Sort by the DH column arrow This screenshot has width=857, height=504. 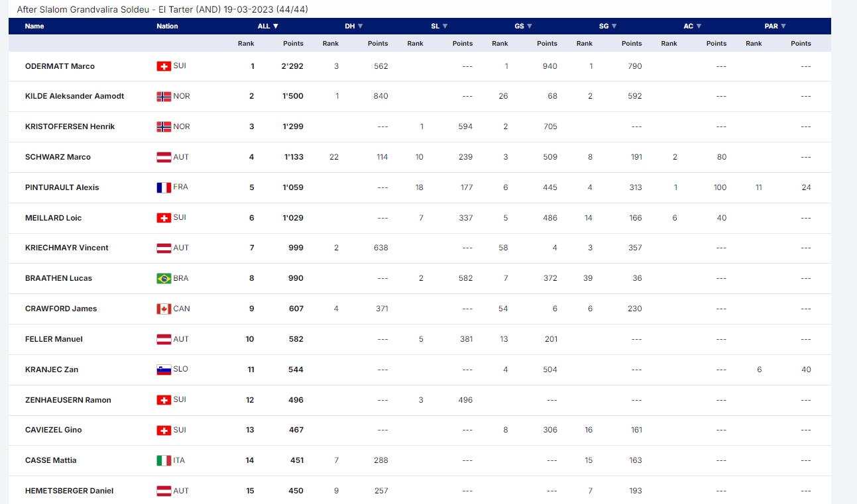click(x=361, y=26)
